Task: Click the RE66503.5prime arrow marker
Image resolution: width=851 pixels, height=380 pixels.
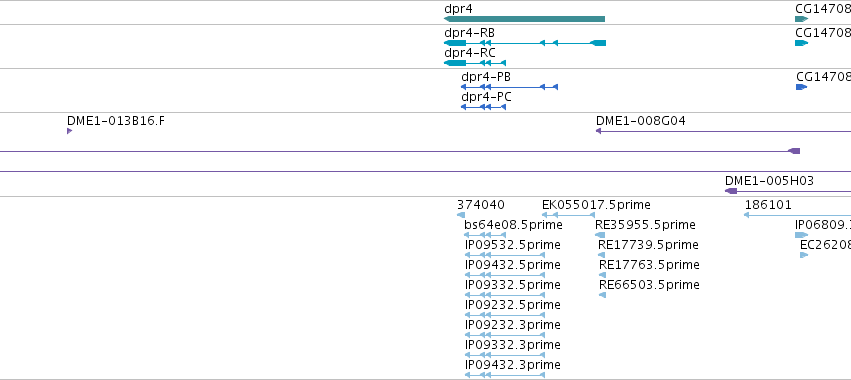Action: [x=602, y=295]
